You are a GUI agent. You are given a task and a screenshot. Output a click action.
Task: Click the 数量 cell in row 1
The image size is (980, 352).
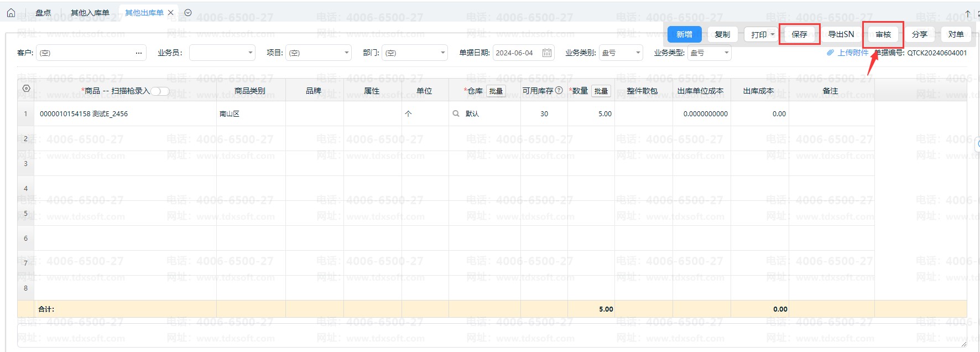tap(591, 113)
